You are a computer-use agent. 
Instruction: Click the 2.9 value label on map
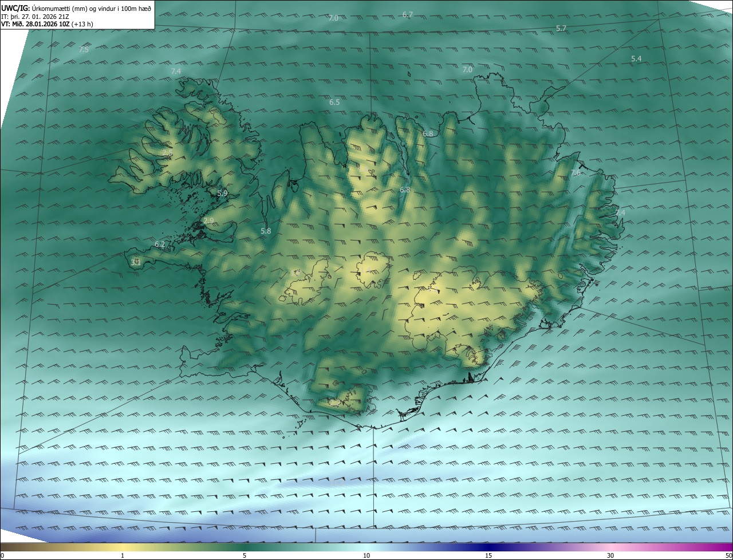[208, 220]
